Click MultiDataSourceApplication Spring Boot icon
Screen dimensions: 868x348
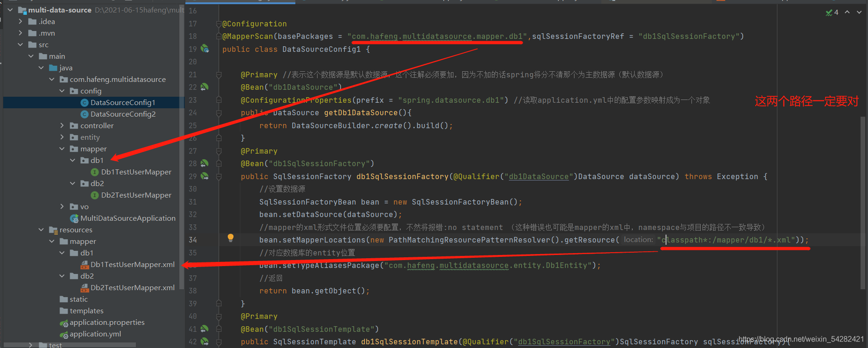(74, 218)
